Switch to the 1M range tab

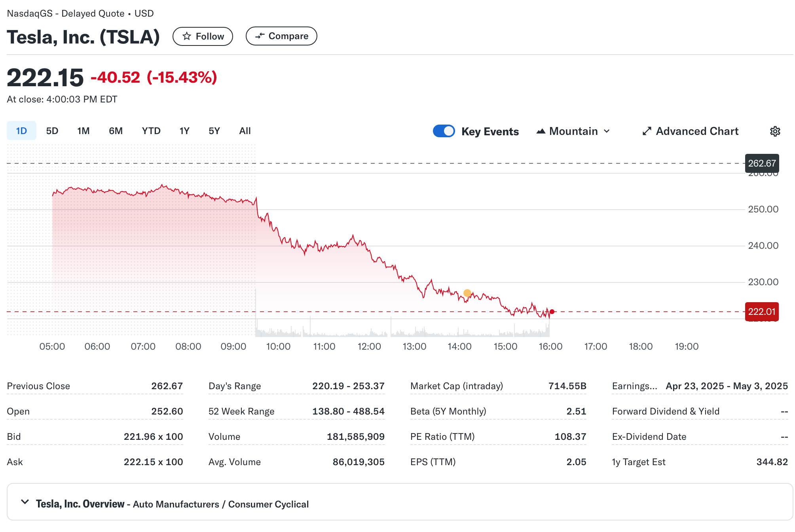[x=83, y=131]
